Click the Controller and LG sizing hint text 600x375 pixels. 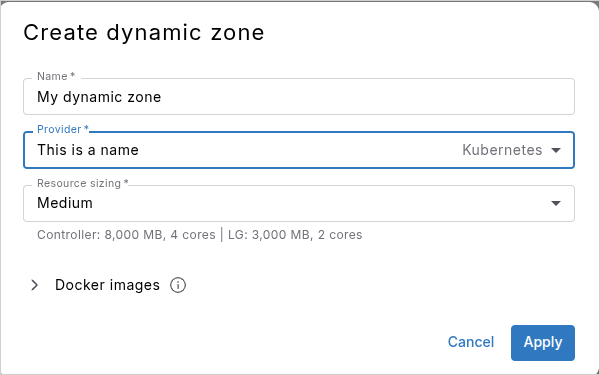[x=199, y=235]
